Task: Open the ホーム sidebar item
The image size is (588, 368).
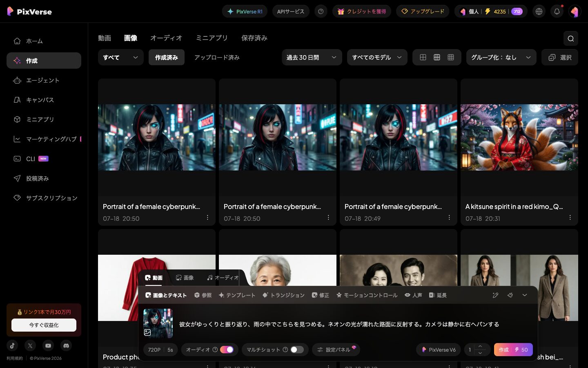Action: coord(44,41)
